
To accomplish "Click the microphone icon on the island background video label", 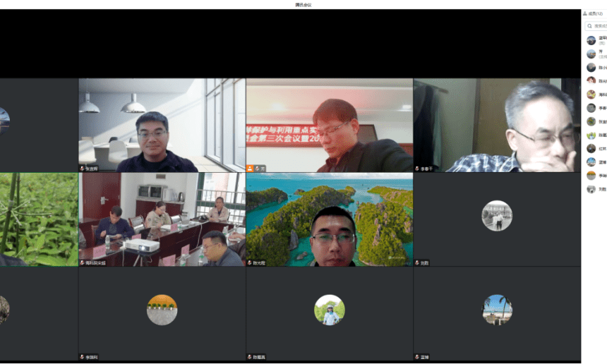I will [250, 262].
